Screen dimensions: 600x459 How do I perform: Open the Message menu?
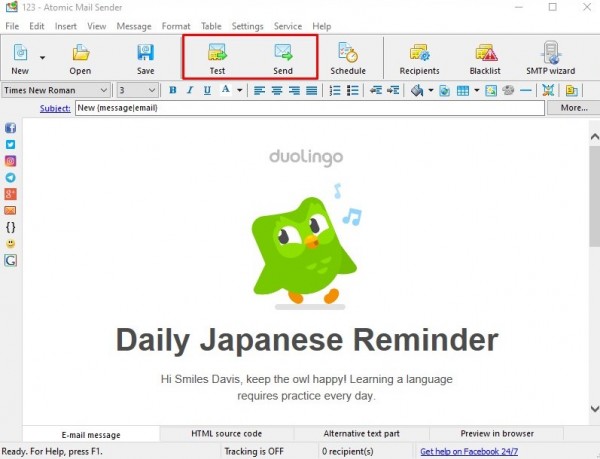134,26
